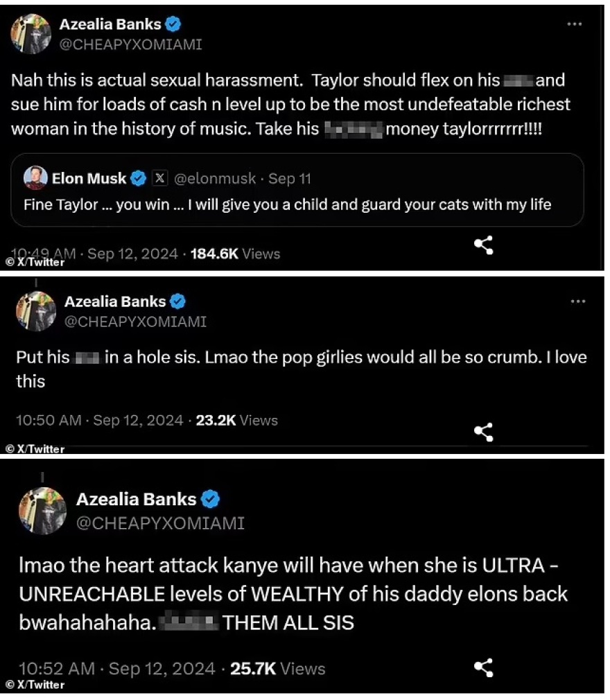Click the share icon on the 10:52 AM tweet
Image resolution: width=610 pixels, height=700 pixels.
click(x=483, y=668)
